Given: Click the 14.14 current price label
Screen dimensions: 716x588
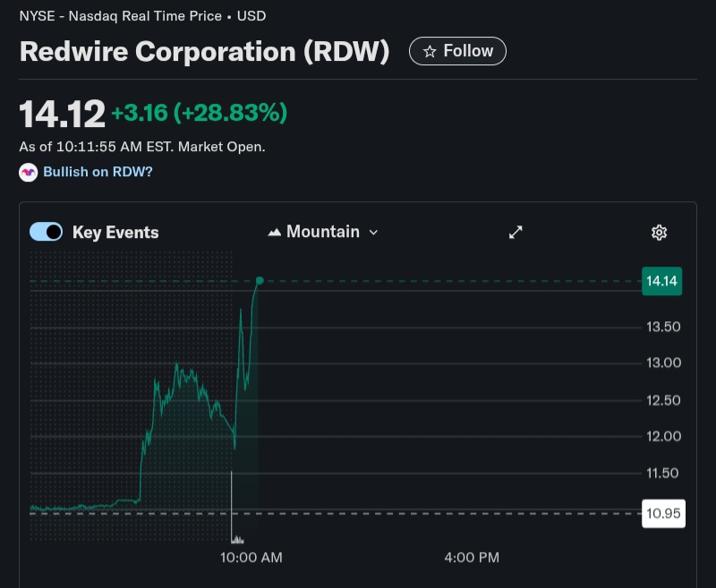Looking at the screenshot, I should point(661,281).
